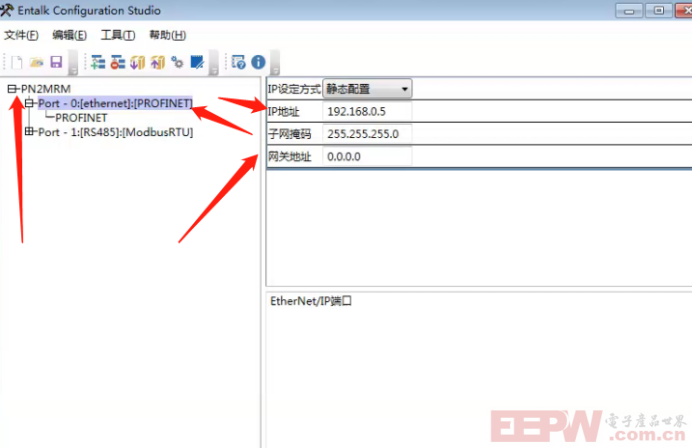692x448 pixels.
Task: Expand the Port - 1 RS485 node
Action: click(x=29, y=132)
